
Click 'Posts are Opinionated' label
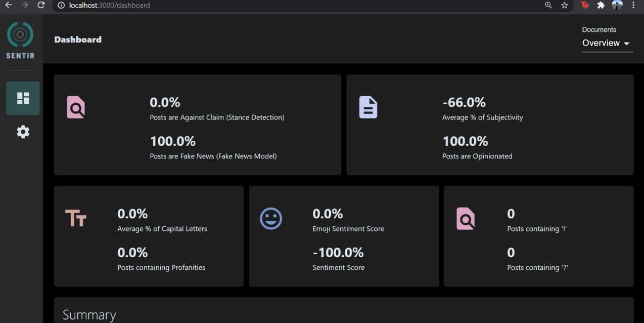tap(477, 156)
